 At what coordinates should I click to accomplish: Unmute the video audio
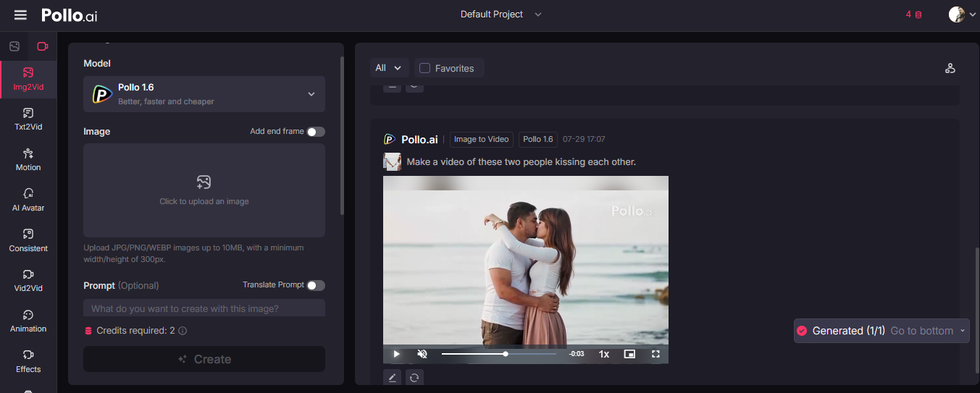[422, 354]
